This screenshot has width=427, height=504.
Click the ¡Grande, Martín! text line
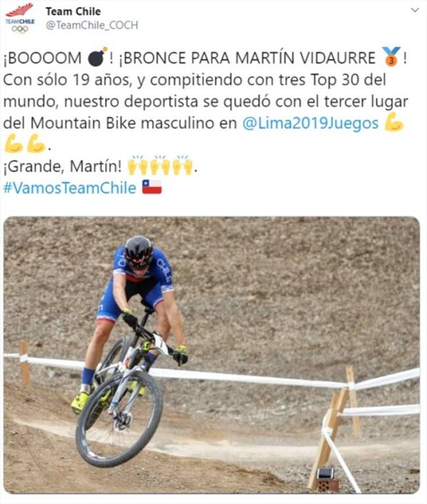pyautogui.click(x=62, y=166)
